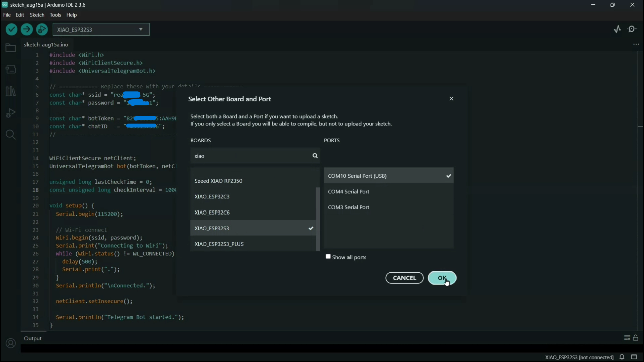Verify the sketch with the checkmark icon
Viewport: 644px width, 362px height.
pyautogui.click(x=11, y=29)
